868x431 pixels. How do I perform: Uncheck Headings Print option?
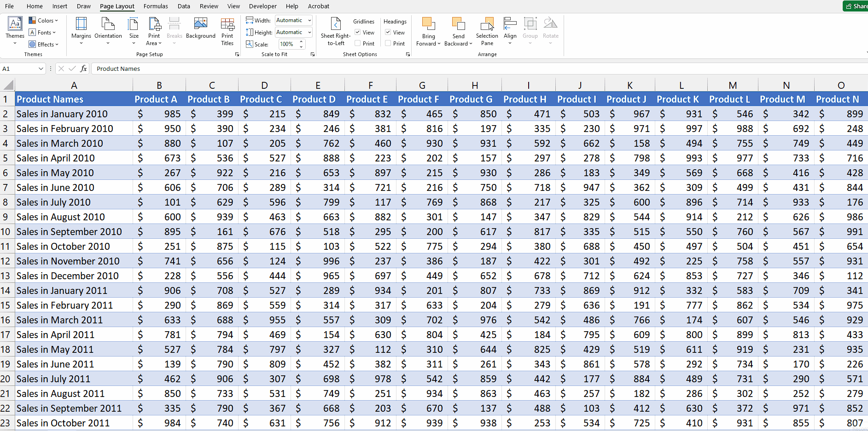point(388,43)
